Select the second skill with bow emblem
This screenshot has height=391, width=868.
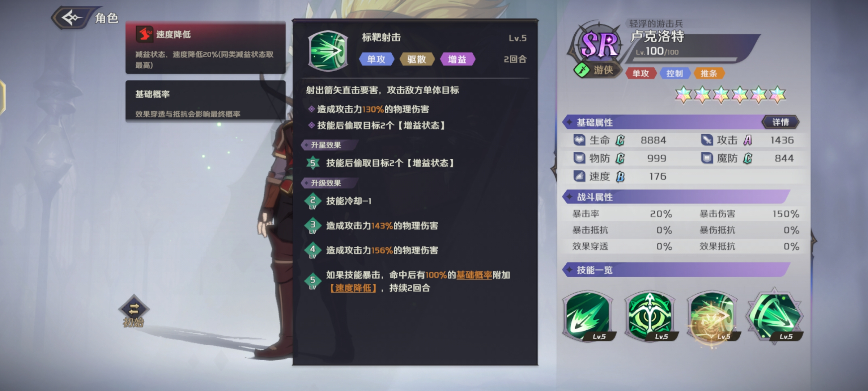[x=650, y=317]
